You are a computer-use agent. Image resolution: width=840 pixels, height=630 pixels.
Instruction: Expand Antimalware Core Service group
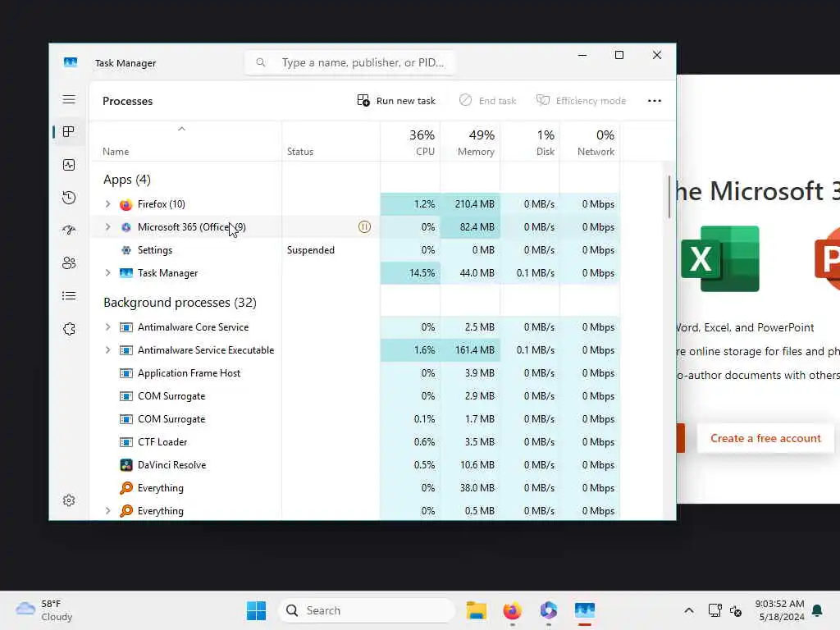coord(107,327)
